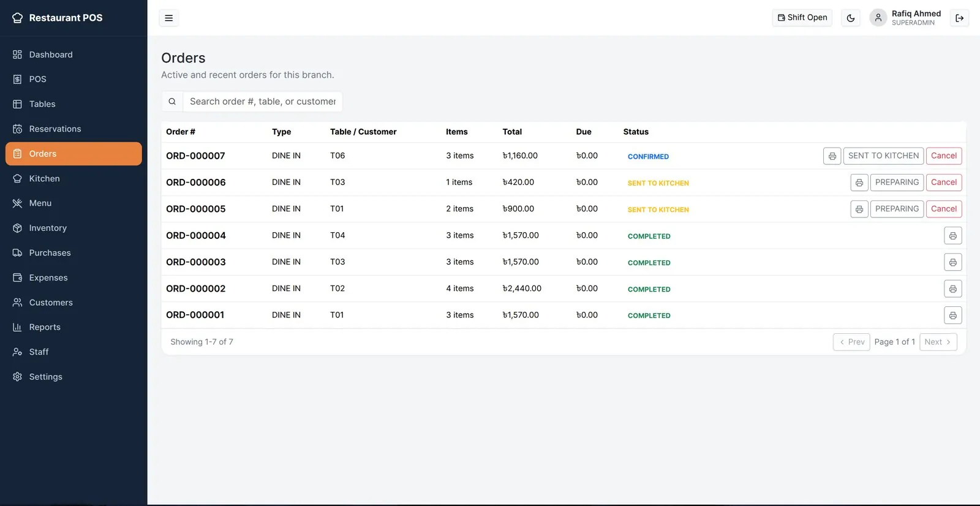Screen dimensions: 980x506
Task: Click the CONFIRMED status of ORD-000007
Action: click(648, 157)
